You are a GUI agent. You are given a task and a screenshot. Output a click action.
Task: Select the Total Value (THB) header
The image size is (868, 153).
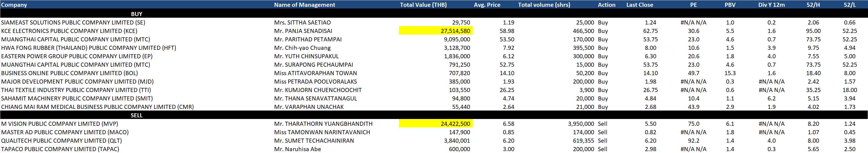pyautogui.click(x=423, y=5)
